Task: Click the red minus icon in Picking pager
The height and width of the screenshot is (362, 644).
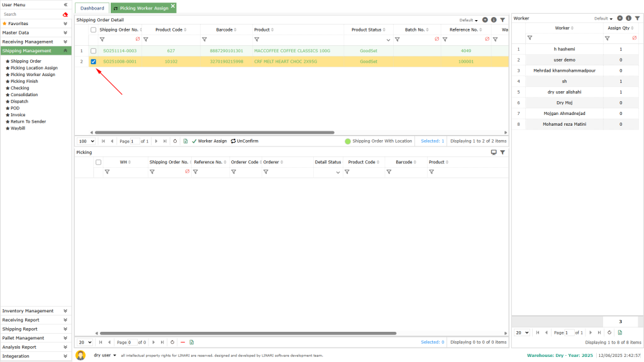Action: coord(182,343)
